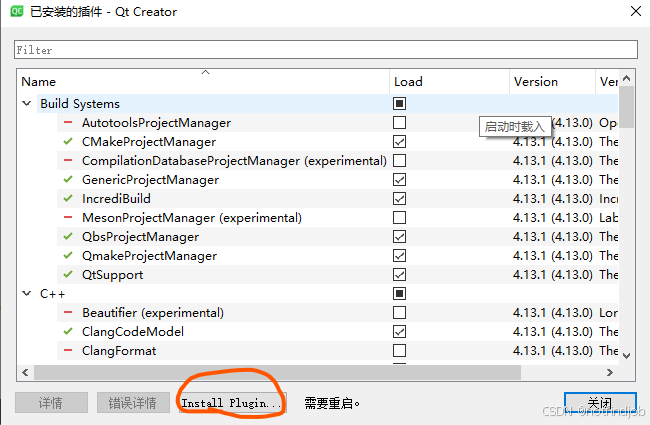The height and width of the screenshot is (425, 650).
Task: Click the green check icon beside IncrediBuild
Action: pos(68,199)
